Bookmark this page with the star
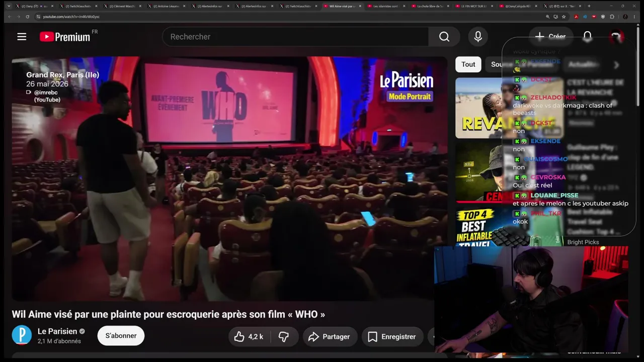The image size is (644, 362). click(564, 17)
